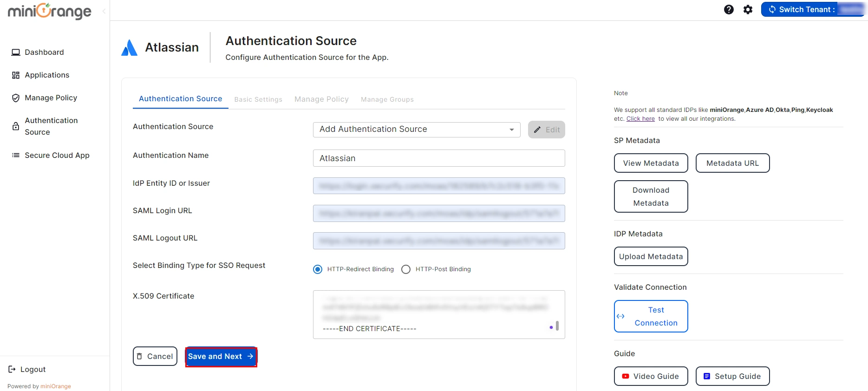This screenshot has height=391, width=868.
Task: Click the X.509 Certificate text area
Action: click(x=439, y=314)
